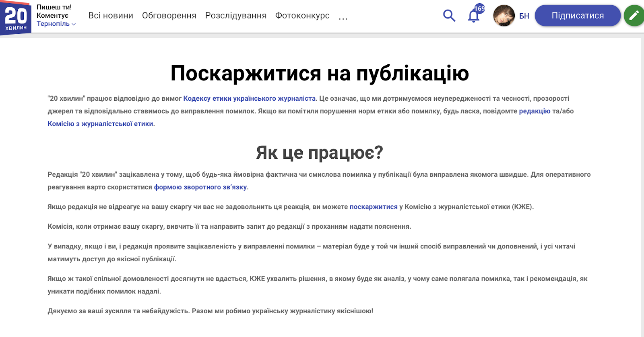Open the 20 хвилин logo homepage
Image resolution: width=644 pixels, height=337 pixels.
[x=16, y=18]
